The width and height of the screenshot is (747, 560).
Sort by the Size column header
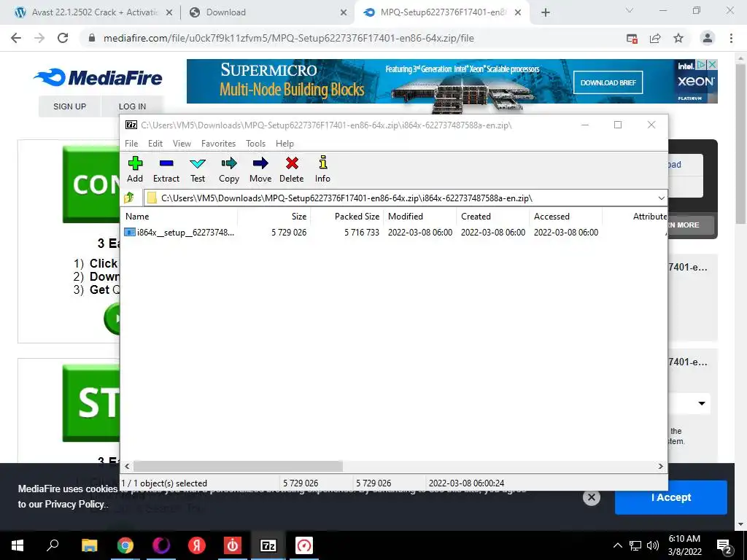pos(274,216)
